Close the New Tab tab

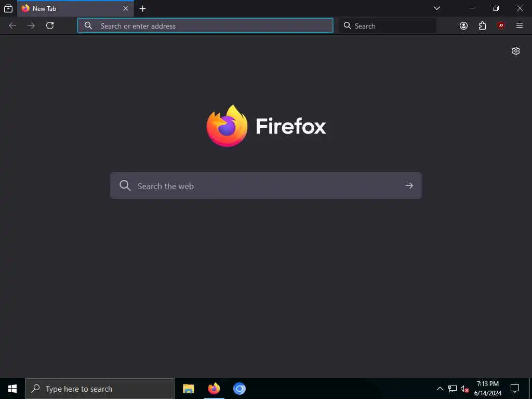(x=126, y=8)
